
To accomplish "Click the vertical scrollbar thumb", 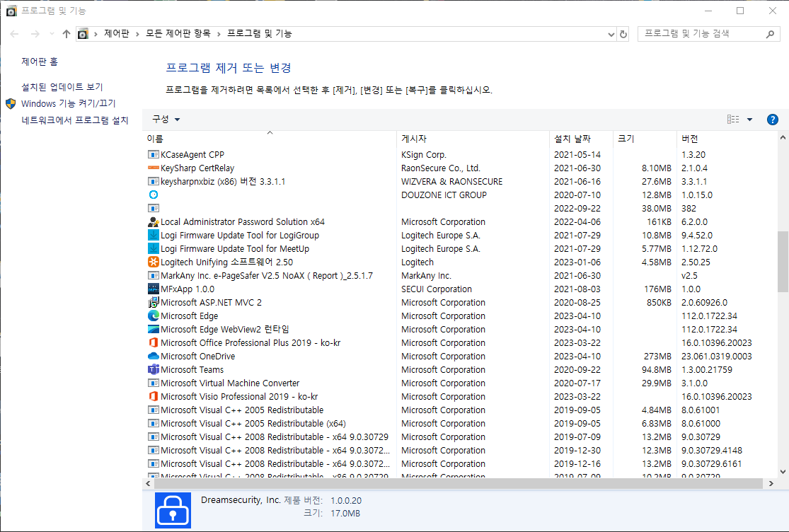I will (783, 262).
